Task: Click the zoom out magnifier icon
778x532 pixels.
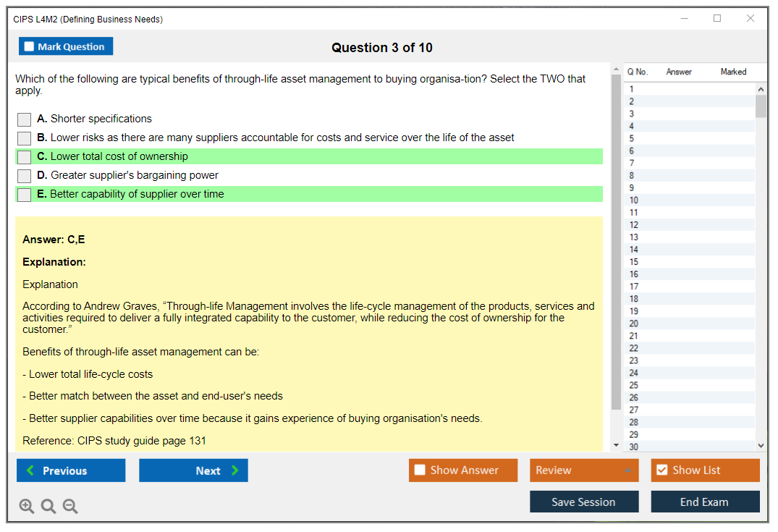Action: click(70, 507)
